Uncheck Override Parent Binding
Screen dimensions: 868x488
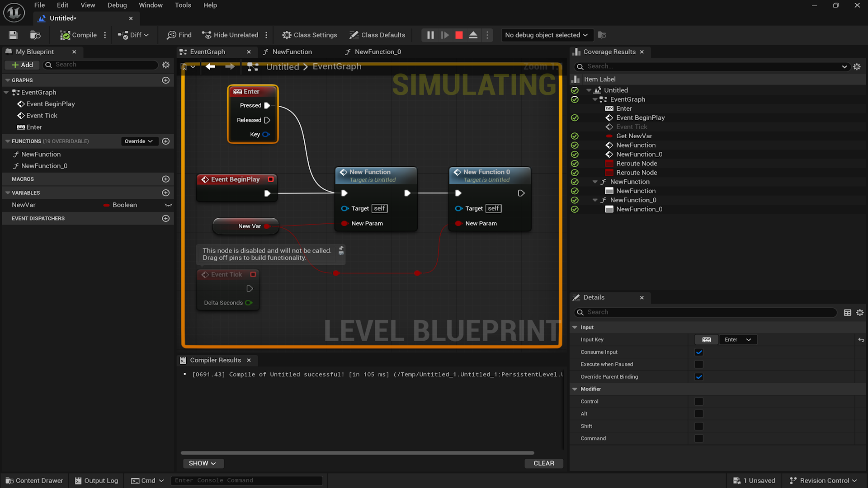(x=699, y=377)
